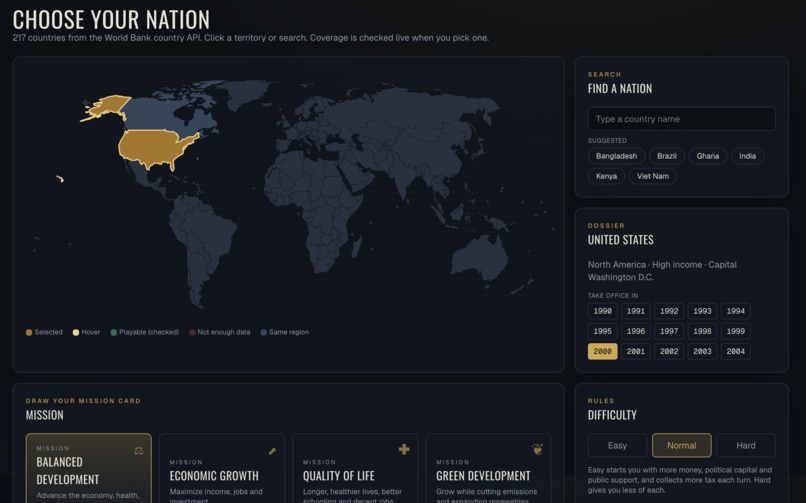This screenshot has width=806, height=503.
Task: Select highlighted year 2000 button
Action: (x=602, y=351)
